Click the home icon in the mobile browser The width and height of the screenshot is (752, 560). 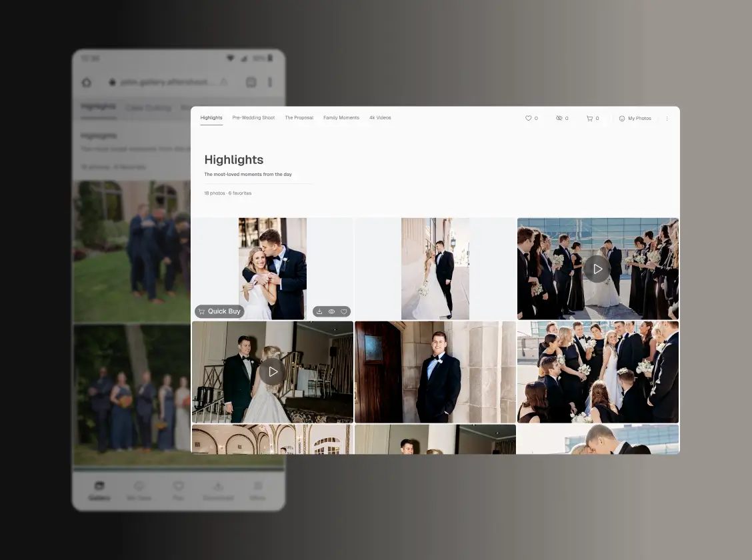(x=87, y=82)
